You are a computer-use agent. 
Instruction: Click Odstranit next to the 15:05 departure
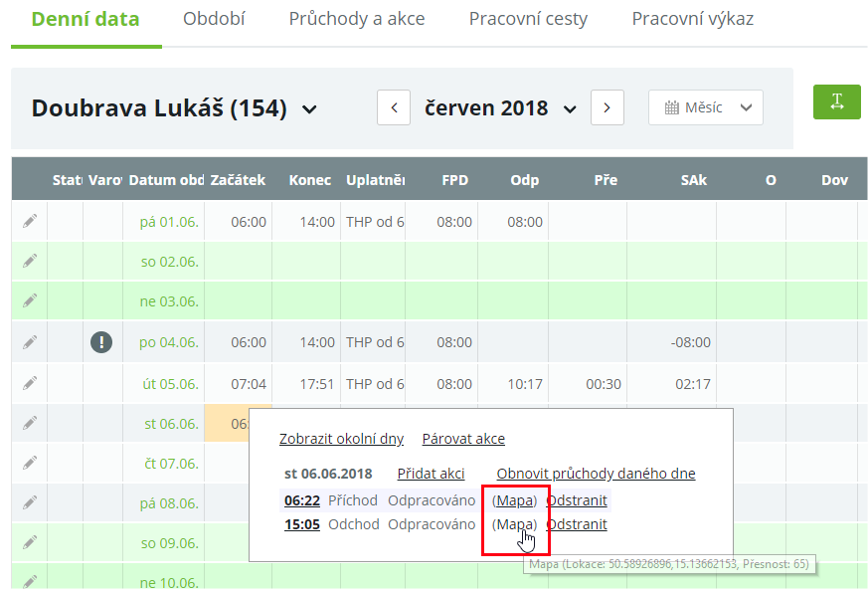[x=577, y=524]
